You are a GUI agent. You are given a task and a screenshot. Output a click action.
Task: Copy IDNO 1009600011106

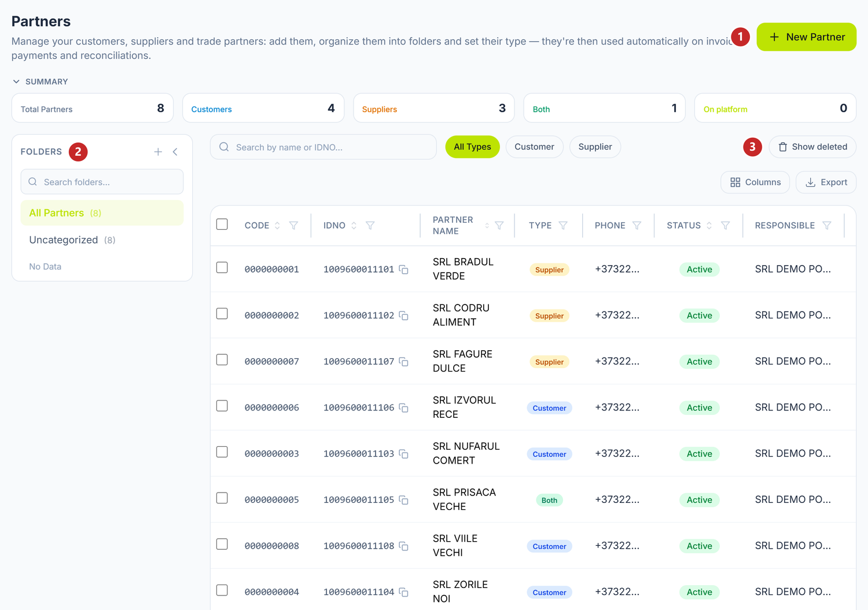pyautogui.click(x=404, y=408)
